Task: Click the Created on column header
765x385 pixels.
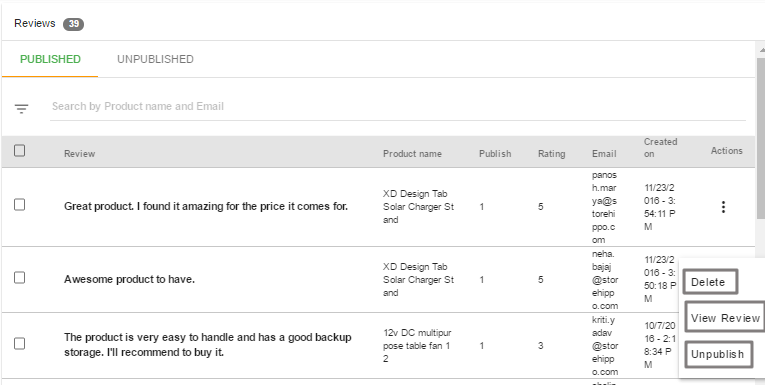Action: [661, 147]
